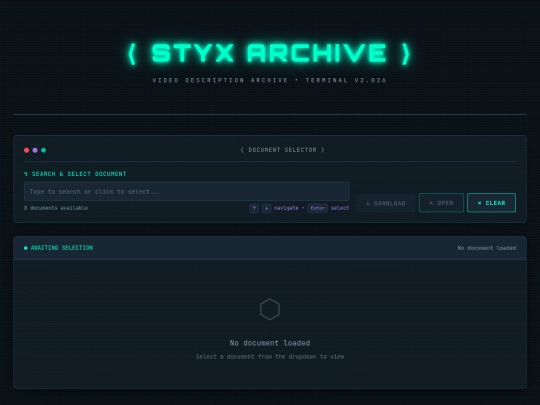Screen dimensions: 540x405
Task: Click 'Select a document from the dropdown' hint
Action: coord(270,357)
